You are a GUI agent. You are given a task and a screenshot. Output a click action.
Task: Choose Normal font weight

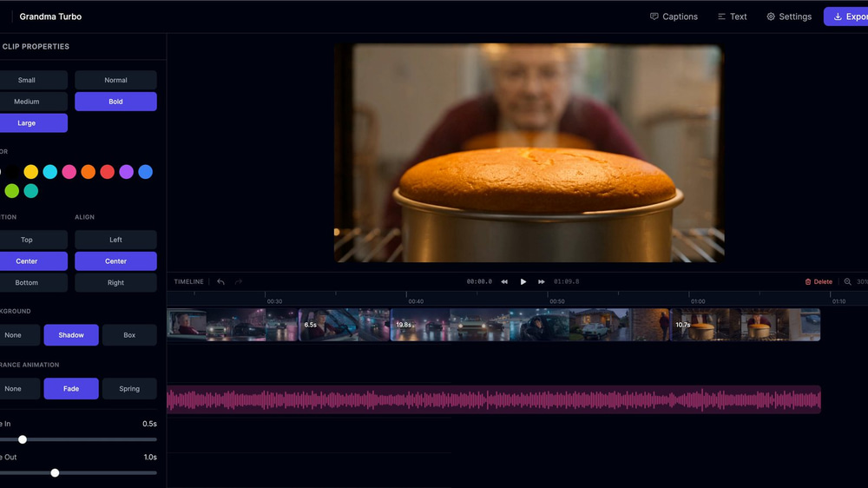pos(115,80)
